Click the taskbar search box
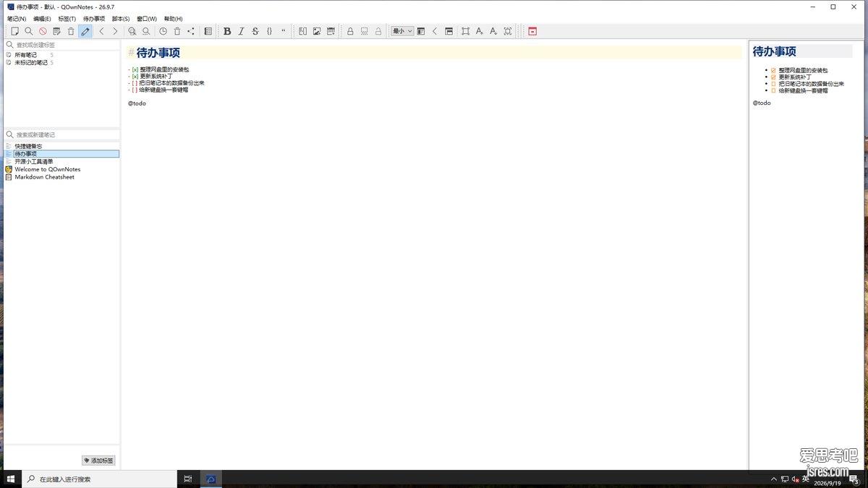This screenshot has width=868, height=488. click(x=99, y=479)
